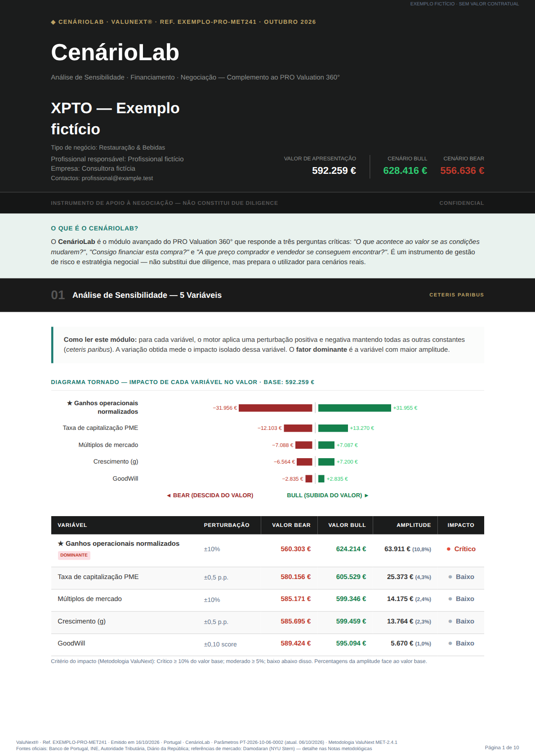
Task: Click 'Múltiplos de mercado' in the table
Action: (x=90, y=599)
